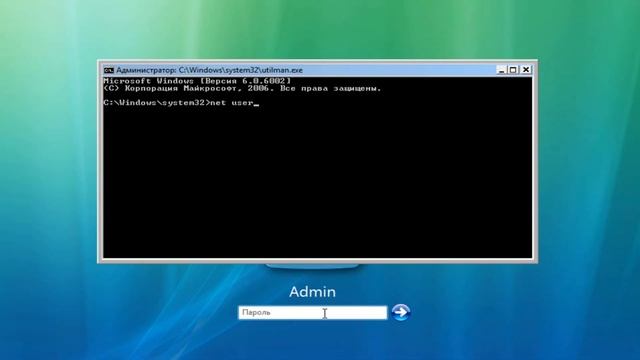The image size is (640, 360).
Task: Minimize the utilman.exe command window
Action: 501,70
